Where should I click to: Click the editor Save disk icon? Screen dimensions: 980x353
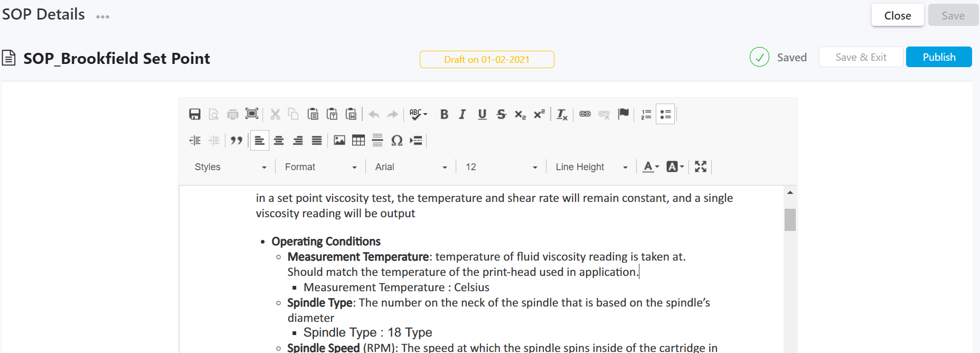(x=195, y=114)
